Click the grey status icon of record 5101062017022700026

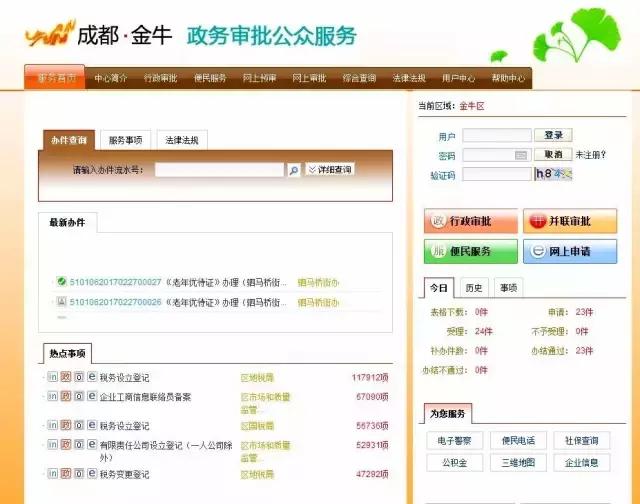[62, 302]
